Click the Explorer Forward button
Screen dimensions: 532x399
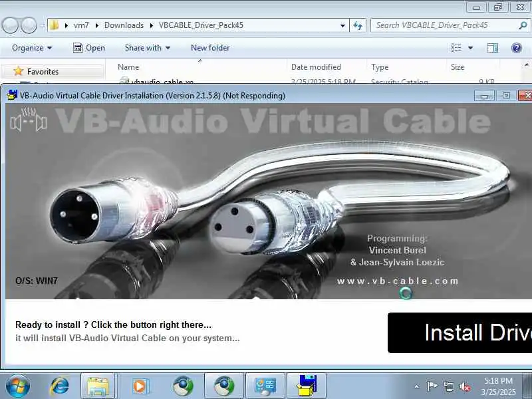click(29, 25)
